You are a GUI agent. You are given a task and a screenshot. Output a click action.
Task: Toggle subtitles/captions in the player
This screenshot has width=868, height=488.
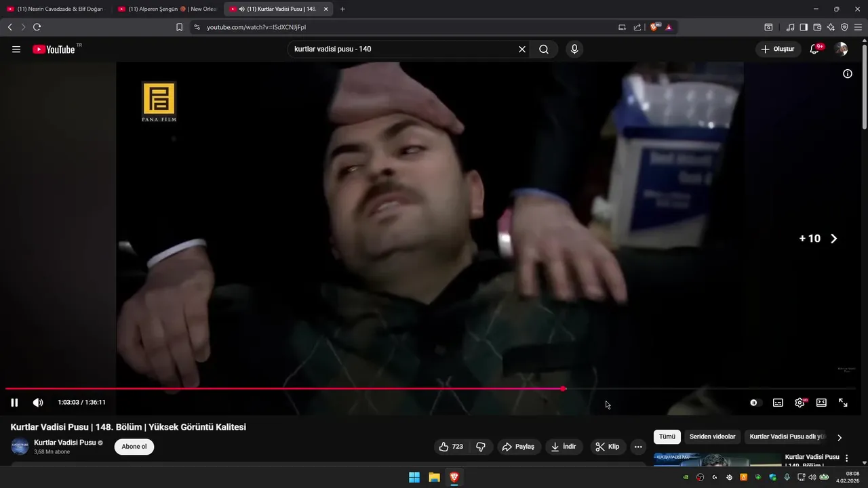(778, 403)
